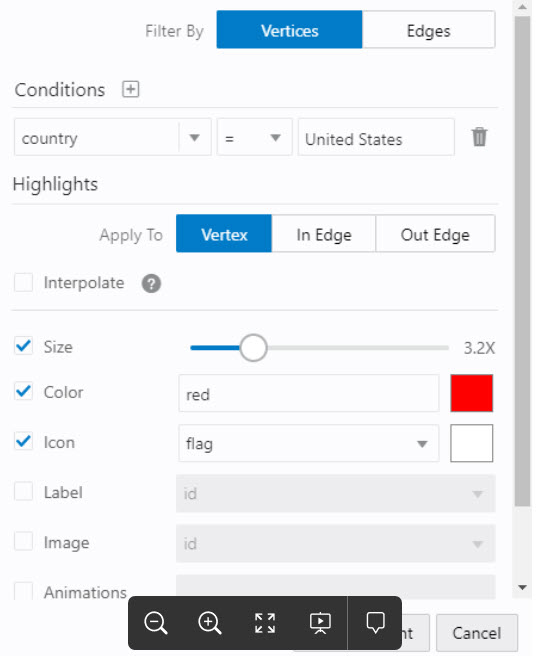
Task: Select the In Edge apply-to option
Action: (324, 234)
